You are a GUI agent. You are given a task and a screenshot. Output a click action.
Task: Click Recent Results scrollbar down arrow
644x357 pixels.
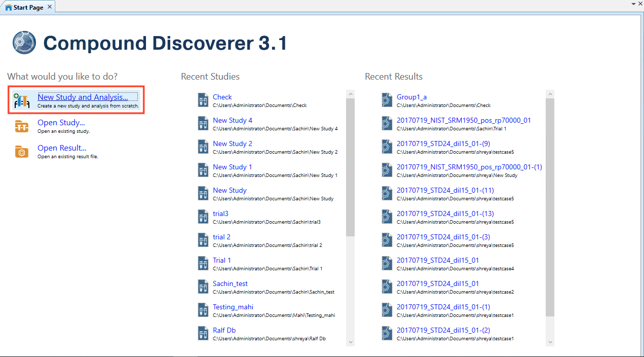[x=550, y=342]
